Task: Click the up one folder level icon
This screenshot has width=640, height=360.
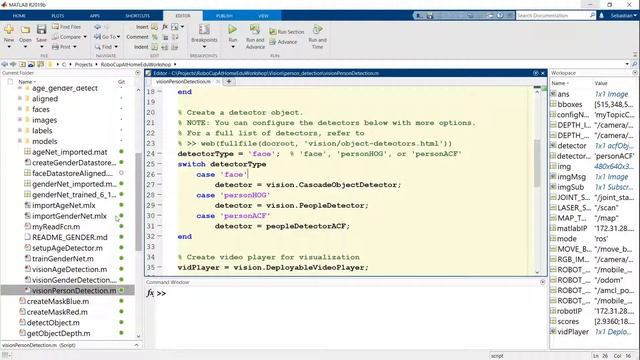Action: tap(22, 64)
